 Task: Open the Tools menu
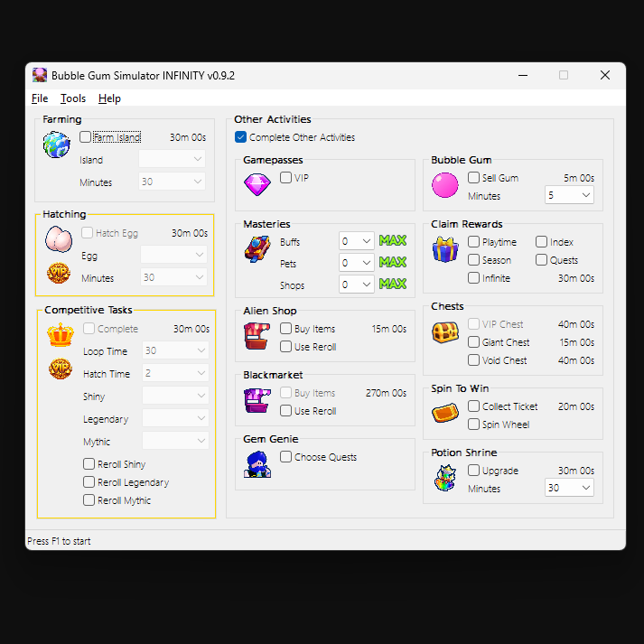(73, 98)
